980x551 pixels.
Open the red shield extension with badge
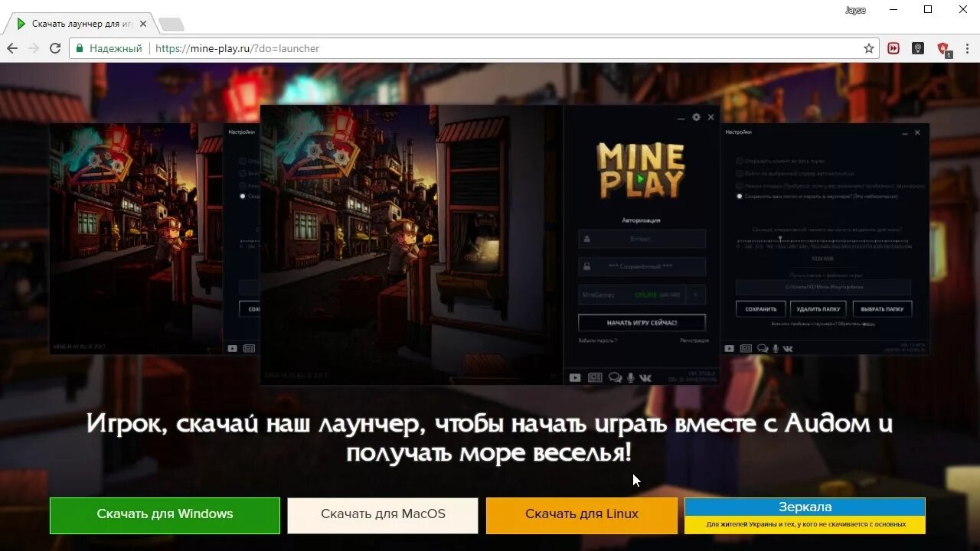(943, 49)
